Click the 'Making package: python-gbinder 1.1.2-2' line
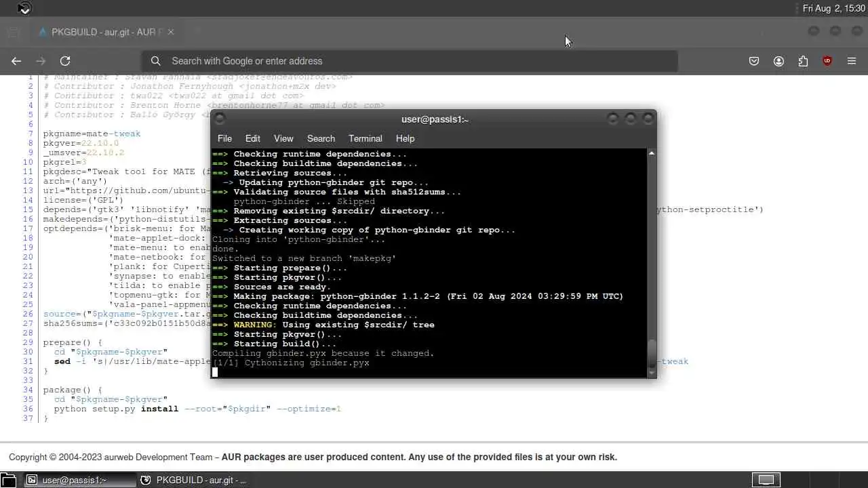This screenshot has height=488, width=868. 418,296
